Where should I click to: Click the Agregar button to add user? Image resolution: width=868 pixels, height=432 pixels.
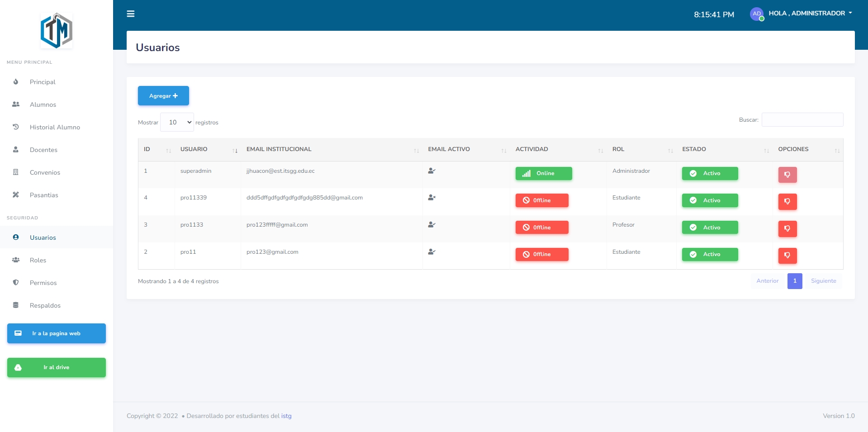[163, 96]
